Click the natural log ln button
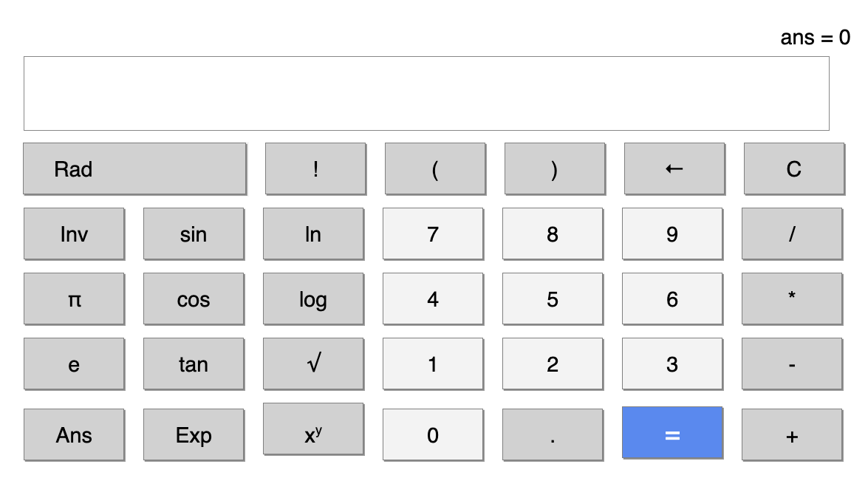The image size is (868, 498). 313,234
